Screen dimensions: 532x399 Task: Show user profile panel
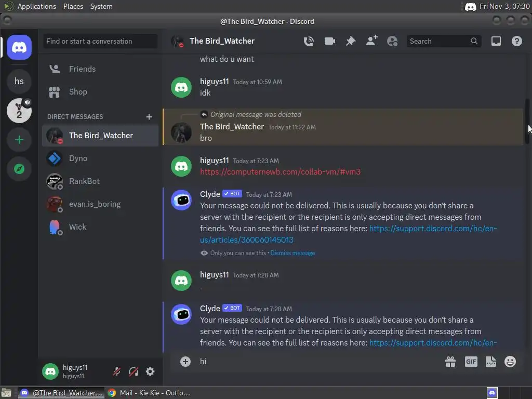(392, 41)
